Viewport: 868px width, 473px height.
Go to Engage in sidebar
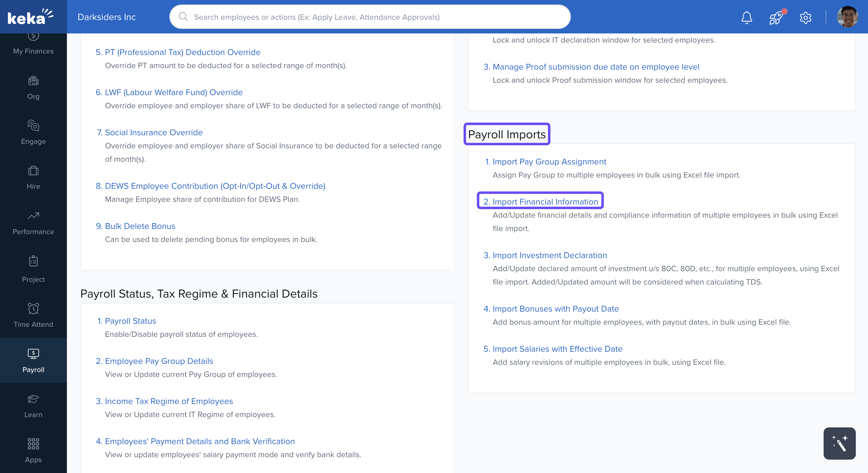coord(33,133)
